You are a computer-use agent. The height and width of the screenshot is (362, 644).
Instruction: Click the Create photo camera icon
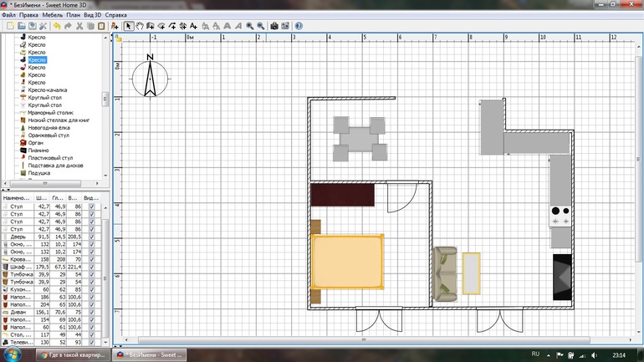click(273, 26)
